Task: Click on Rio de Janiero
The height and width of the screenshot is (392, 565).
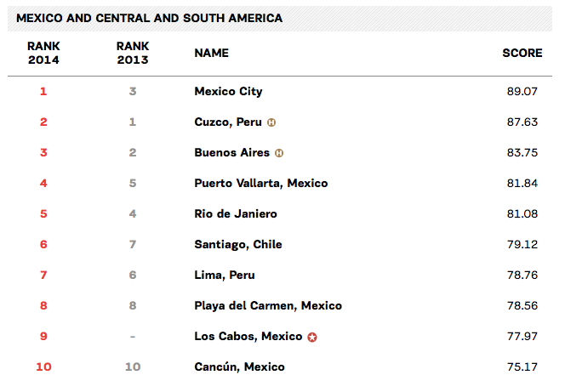Action: (236, 213)
